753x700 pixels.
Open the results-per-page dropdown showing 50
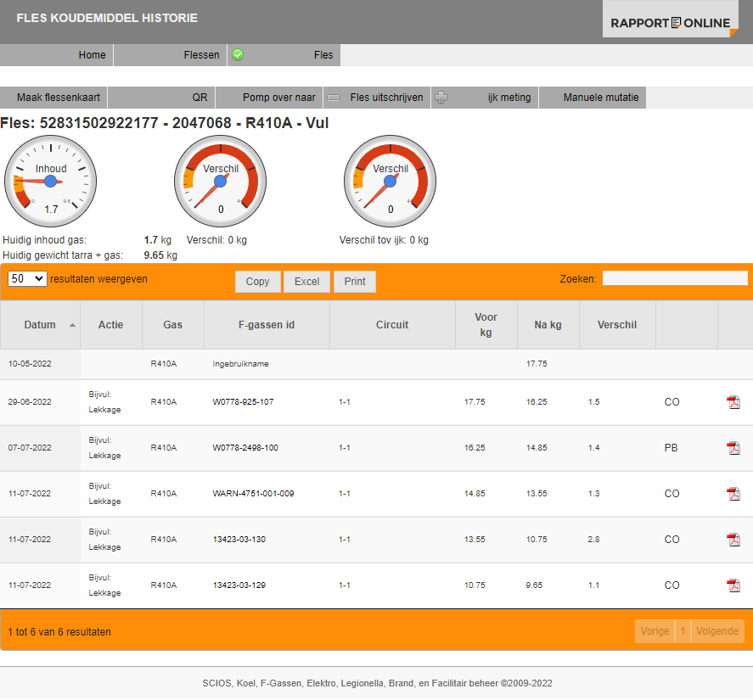[x=27, y=279]
